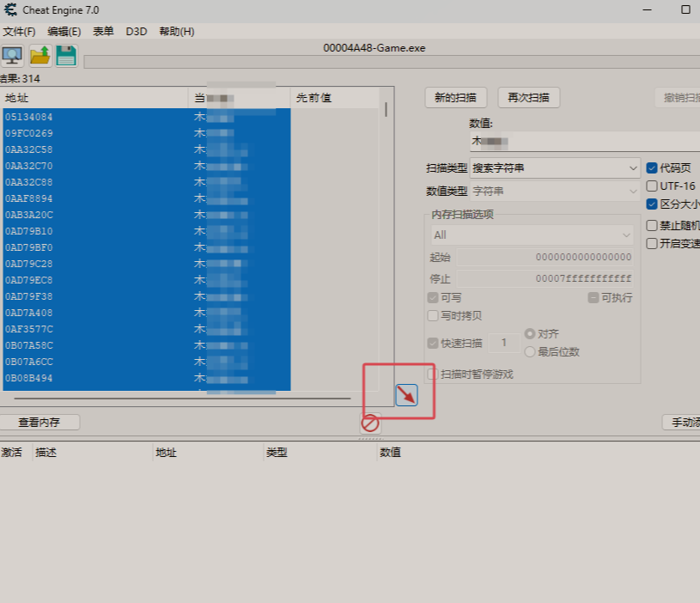The height and width of the screenshot is (603, 700).
Task: Enable the UTF-16 checkbox
Action: click(652, 186)
